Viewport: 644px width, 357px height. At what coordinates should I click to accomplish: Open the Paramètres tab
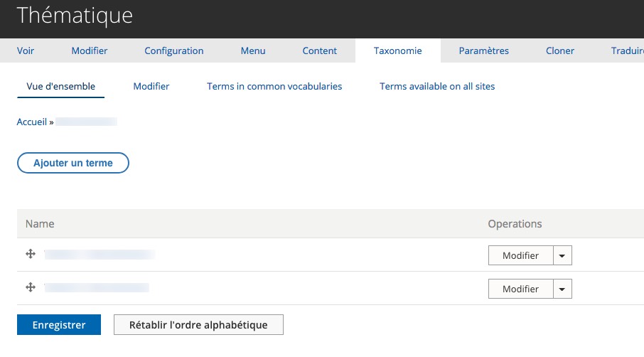click(x=484, y=50)
